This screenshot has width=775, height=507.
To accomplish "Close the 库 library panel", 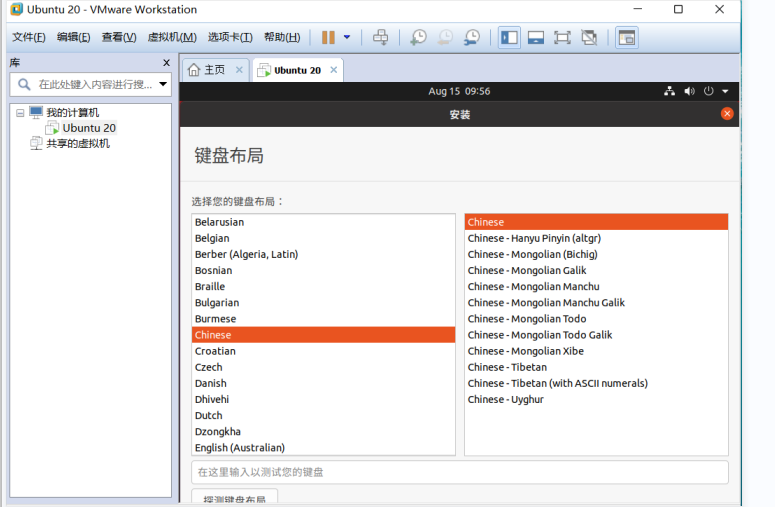I will pyautogui.click(x=166, y=63).
